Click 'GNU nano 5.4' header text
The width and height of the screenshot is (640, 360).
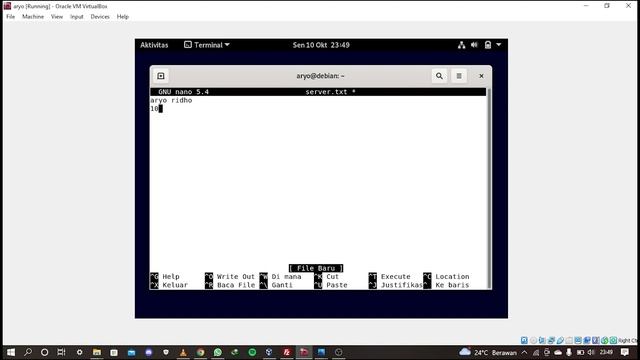tap(184, 92)
